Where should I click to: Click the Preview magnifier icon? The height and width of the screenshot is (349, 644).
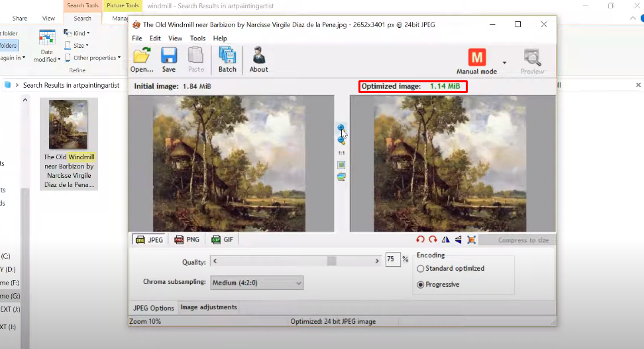click(x=532, y=58)
